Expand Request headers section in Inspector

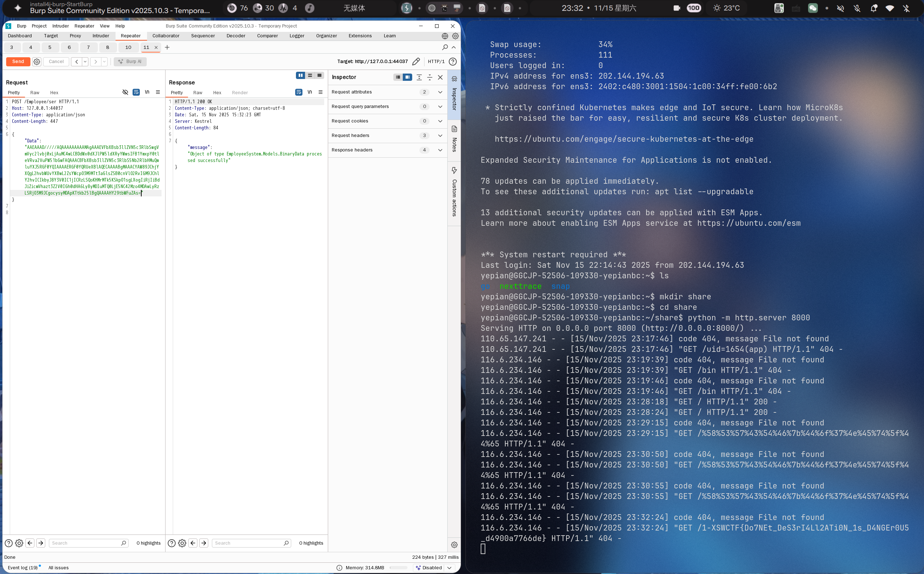[x=440, y=136]
